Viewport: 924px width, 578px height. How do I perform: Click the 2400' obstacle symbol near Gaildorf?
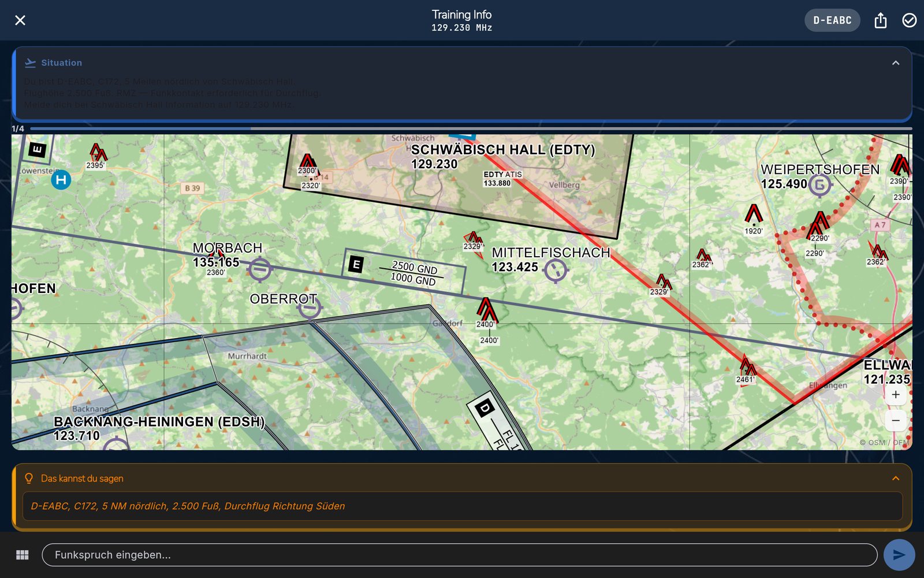pyautogui.click(x=486, y=310)
